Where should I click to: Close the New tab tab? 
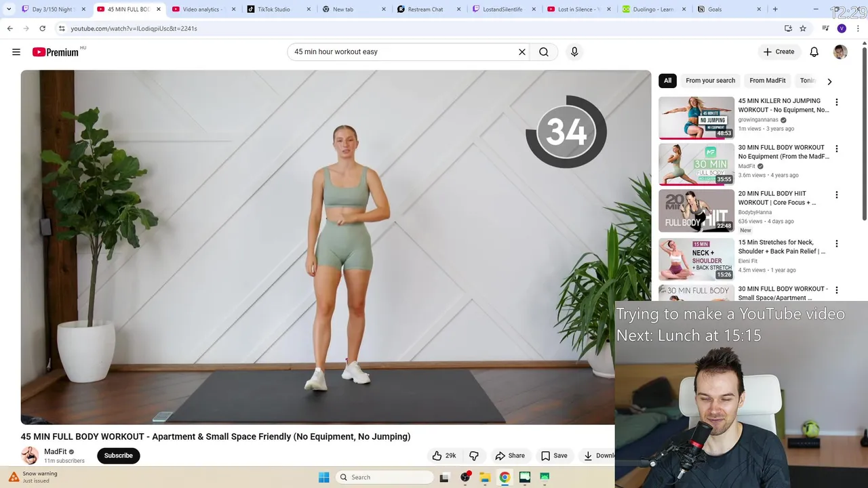click(x=383, y=9)
